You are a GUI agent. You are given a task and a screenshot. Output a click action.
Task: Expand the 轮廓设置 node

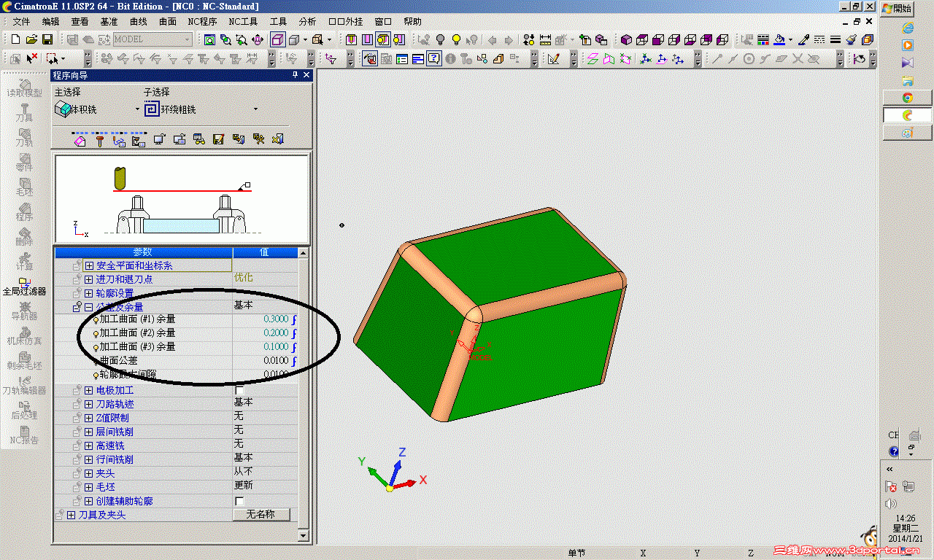coord(89,293)
